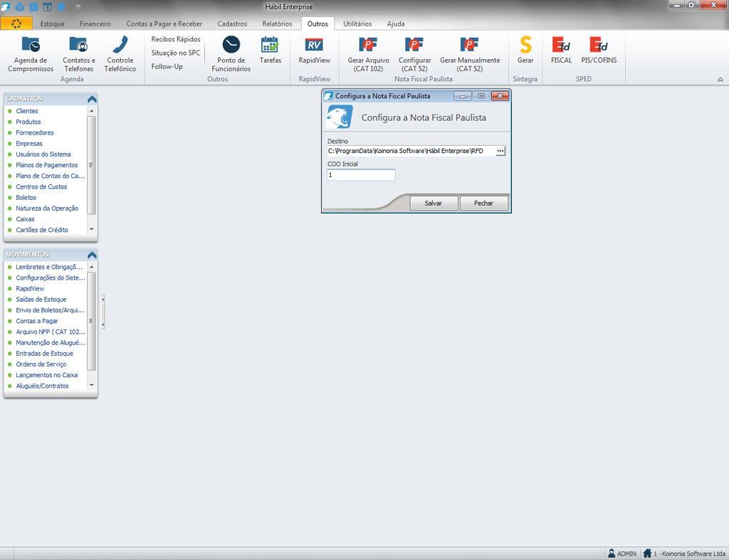Viewport: 729px width, 560px height.
Task: Select Fornecedores entry
Action: coord(35,132)
